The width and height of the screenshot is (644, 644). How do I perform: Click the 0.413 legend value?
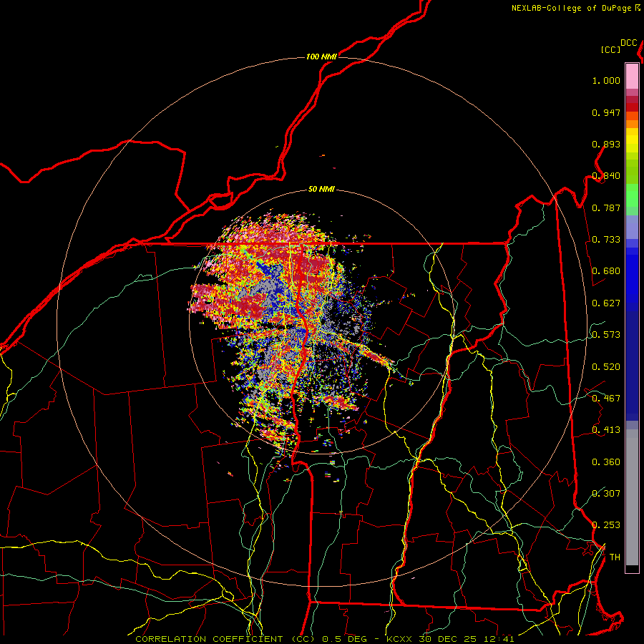tap(606, 430)
